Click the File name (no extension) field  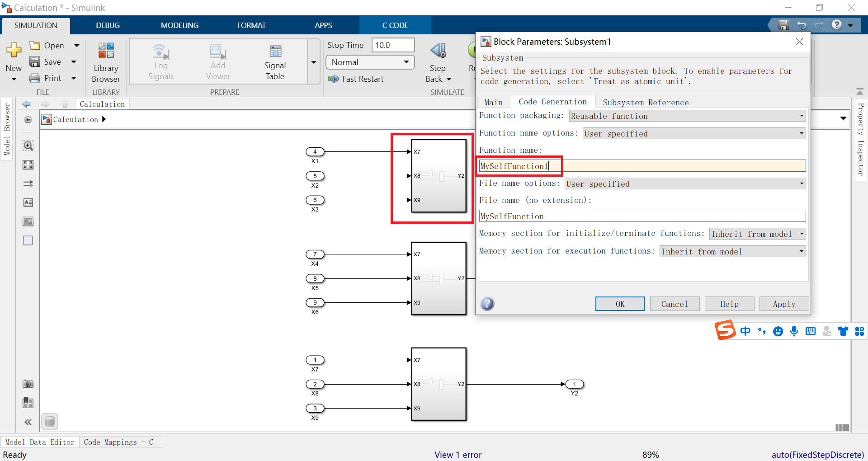(x=642, y=216)
